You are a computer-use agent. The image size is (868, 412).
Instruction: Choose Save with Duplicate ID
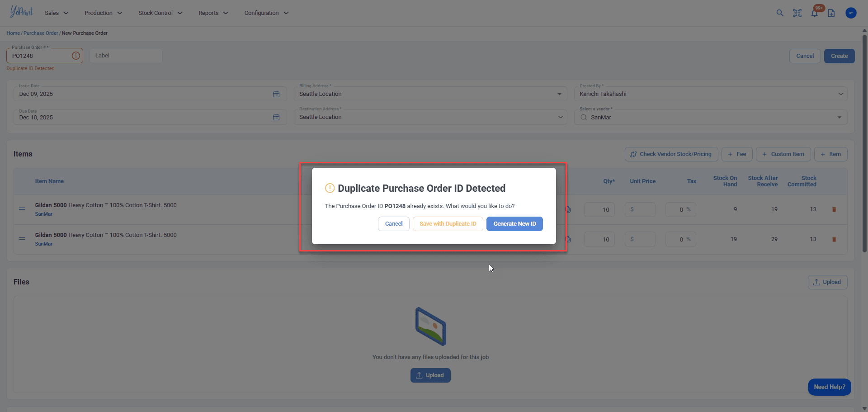[448, 224]
